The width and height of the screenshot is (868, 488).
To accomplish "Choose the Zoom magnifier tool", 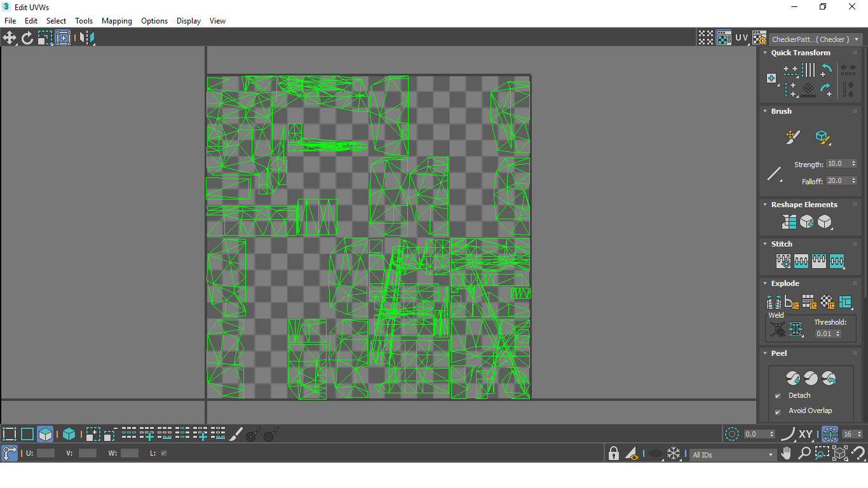I will coord(804,454).
